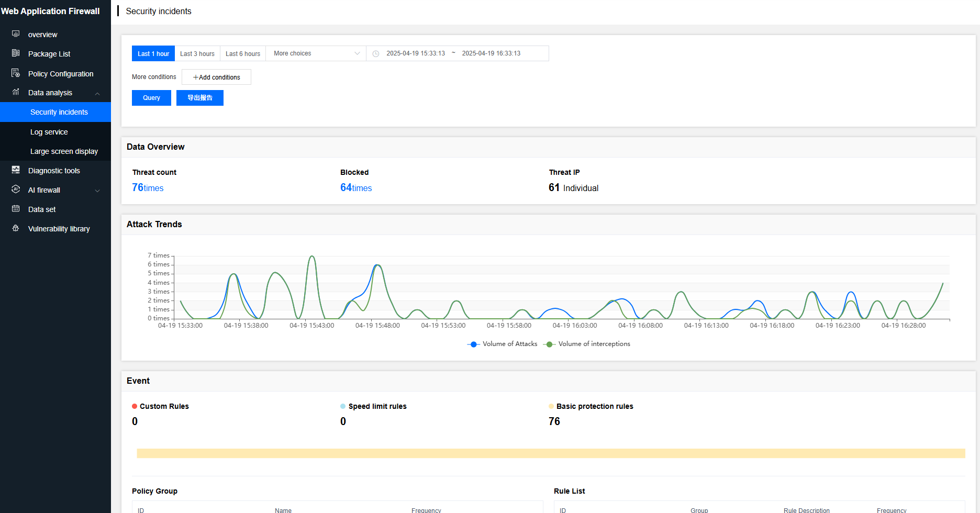Image resolution: width=980 pixels, height=513 pixels.
Task: Click the Query button
Action: tap(151, 98)
